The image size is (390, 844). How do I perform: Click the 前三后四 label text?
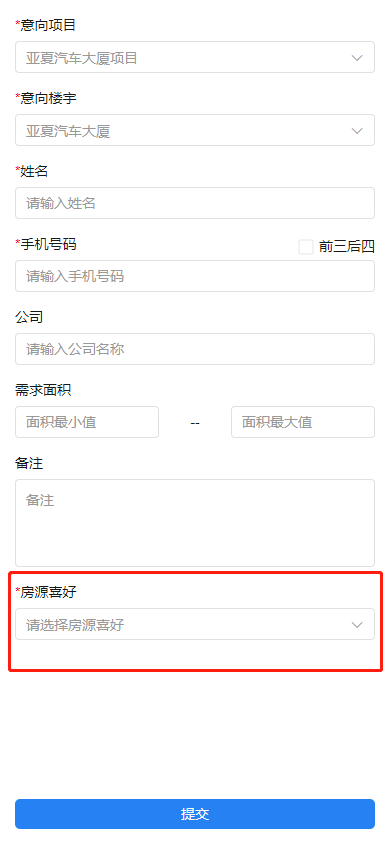click(346, 247)
